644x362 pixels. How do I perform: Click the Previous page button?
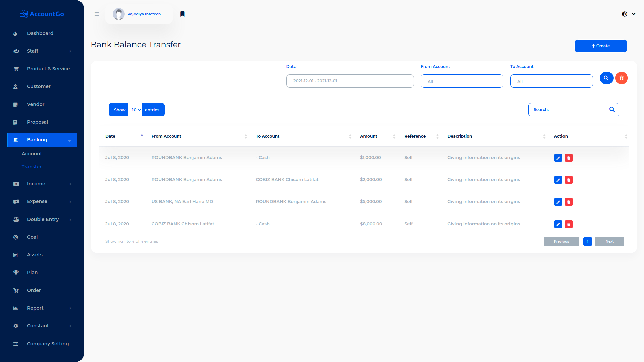(x=561, y=241)
